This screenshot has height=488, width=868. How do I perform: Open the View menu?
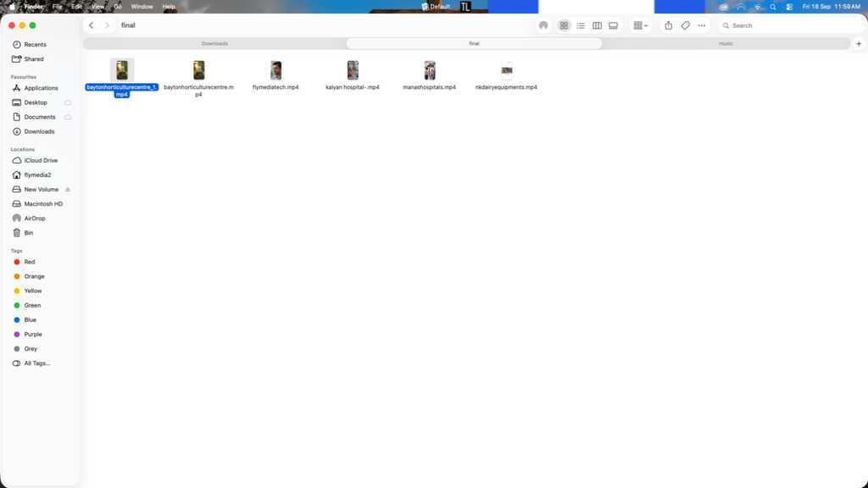click(x=97, y=7)
